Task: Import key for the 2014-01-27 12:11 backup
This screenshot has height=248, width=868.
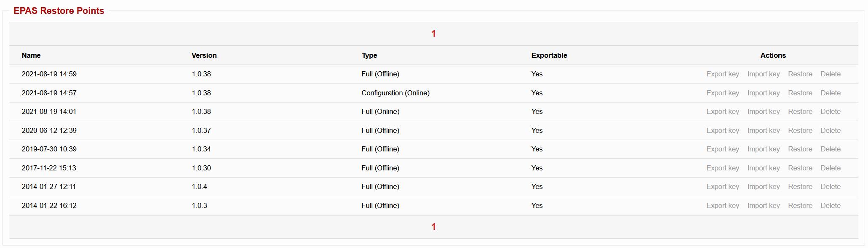Action: (764, 186)
